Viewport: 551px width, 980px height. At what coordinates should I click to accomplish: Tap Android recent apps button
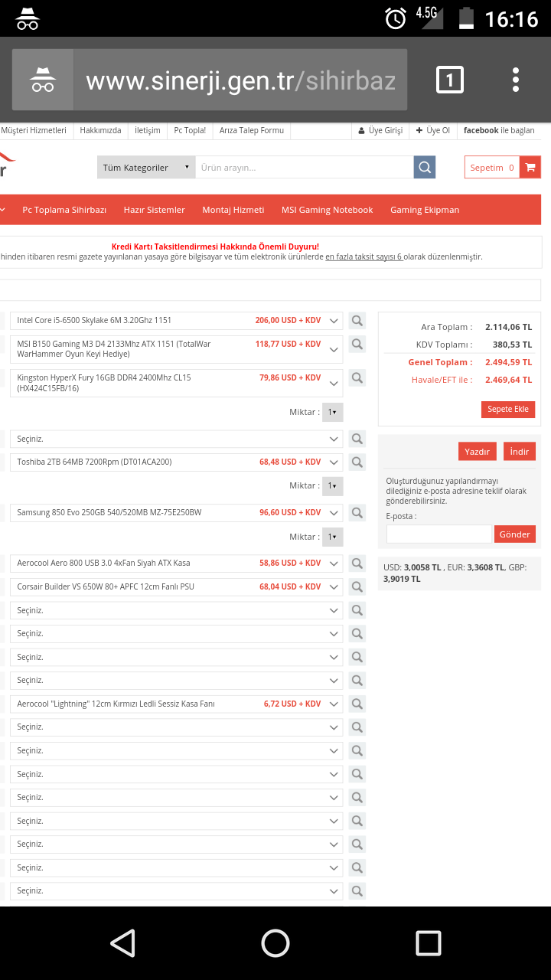tap(429, 942)
